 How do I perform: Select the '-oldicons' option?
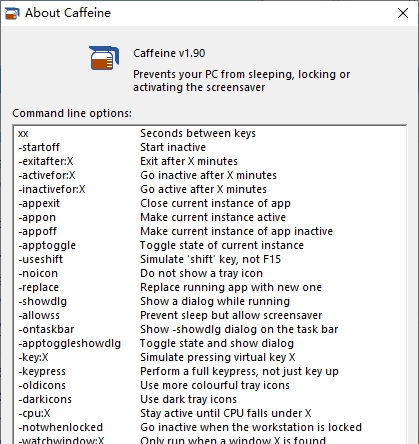[42, 385]
